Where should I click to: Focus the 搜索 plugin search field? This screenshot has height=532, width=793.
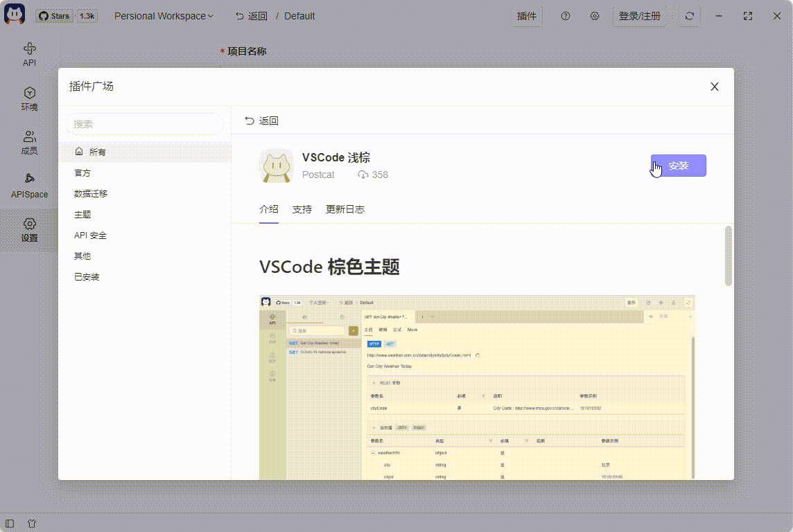[145, 124]
